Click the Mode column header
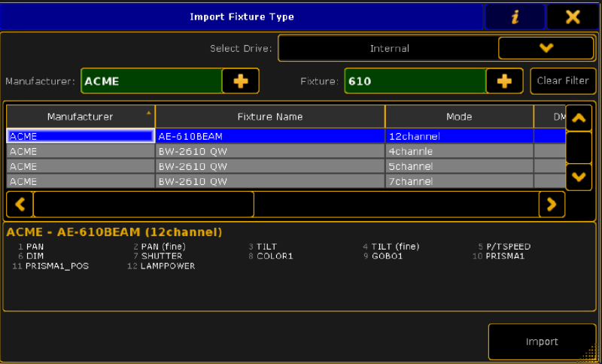Screen dimensions: 602x364 459,117
